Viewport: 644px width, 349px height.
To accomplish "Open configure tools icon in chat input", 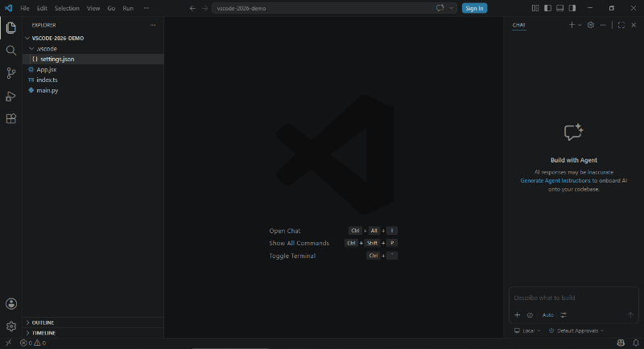I will point(563,315).
